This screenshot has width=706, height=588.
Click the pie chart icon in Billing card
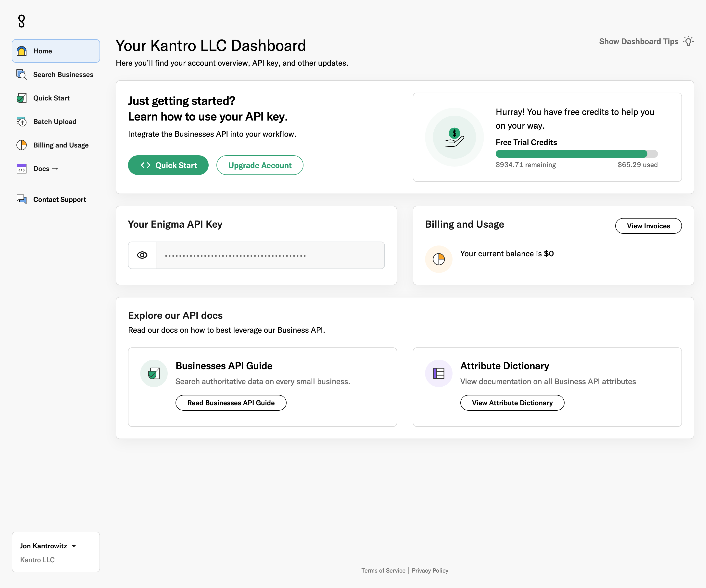pos(439,259)
